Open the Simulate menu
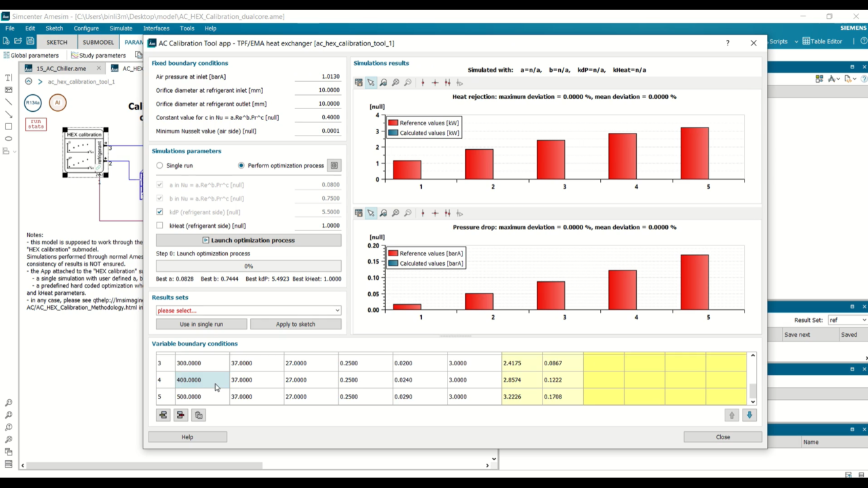The width and height of the screenshot is (868, 488). point(121,28)
